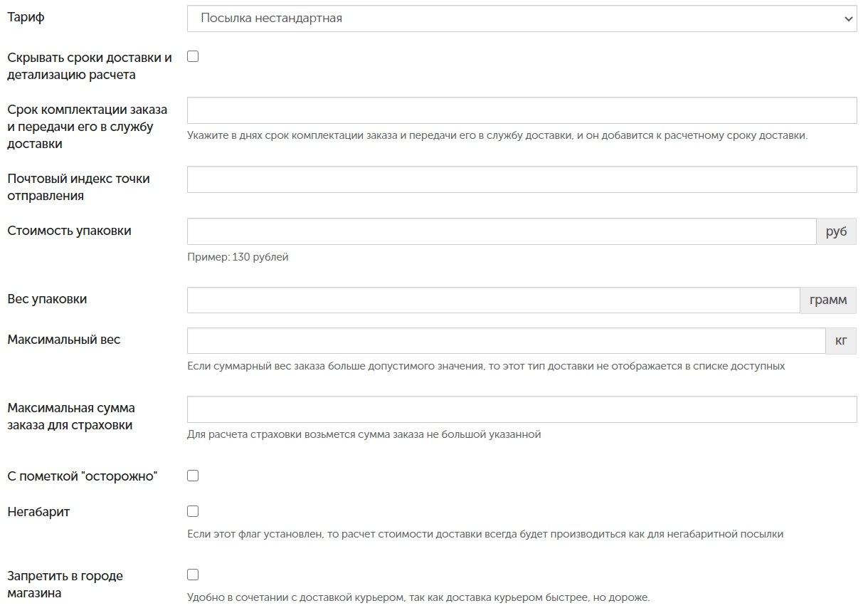Screen dimensions: 868x613
Task: Click the Запретить в городе магазина label
Action: coord(65,584)
